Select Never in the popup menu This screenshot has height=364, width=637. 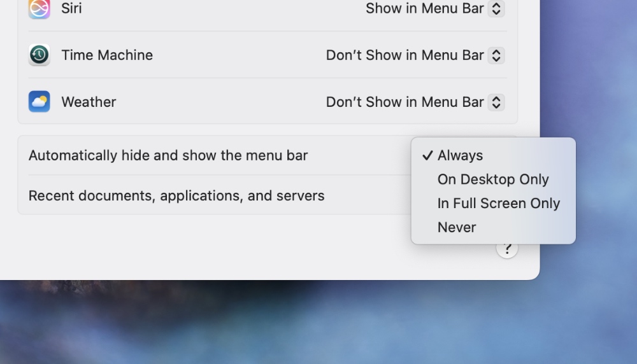(457, 227)
